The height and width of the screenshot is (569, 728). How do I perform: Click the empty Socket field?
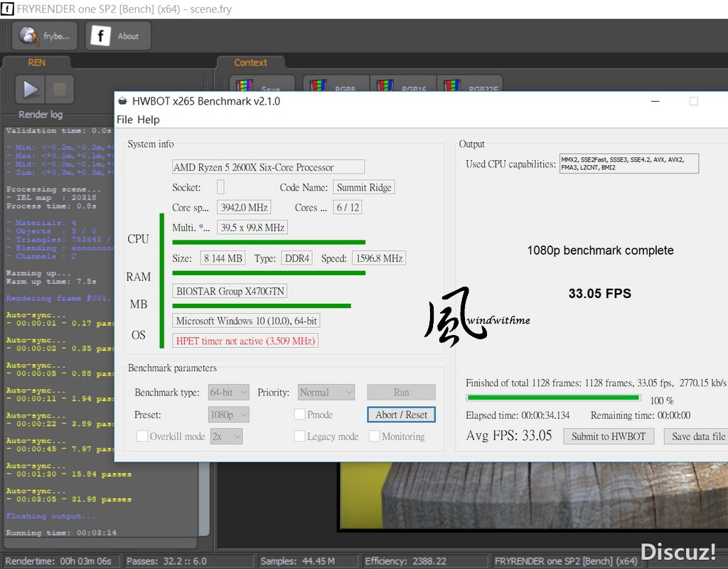[220, 187]
